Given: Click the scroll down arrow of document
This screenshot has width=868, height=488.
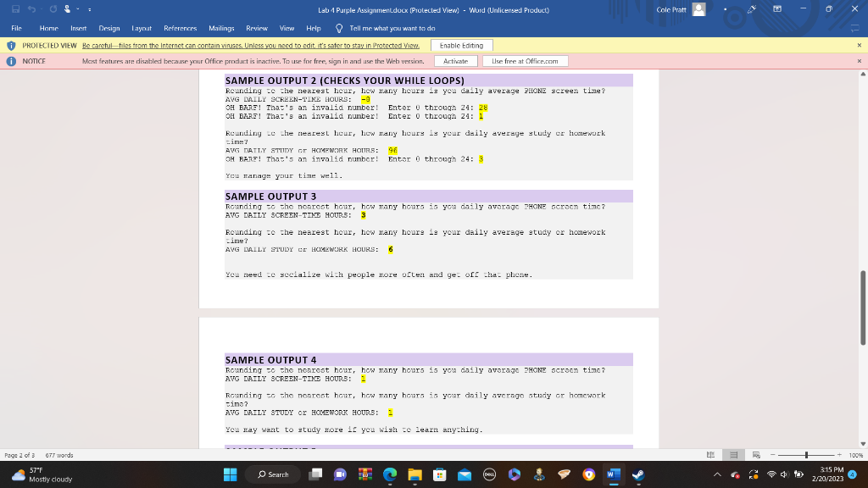Looking at the screenshot, I should click(862, 444).
